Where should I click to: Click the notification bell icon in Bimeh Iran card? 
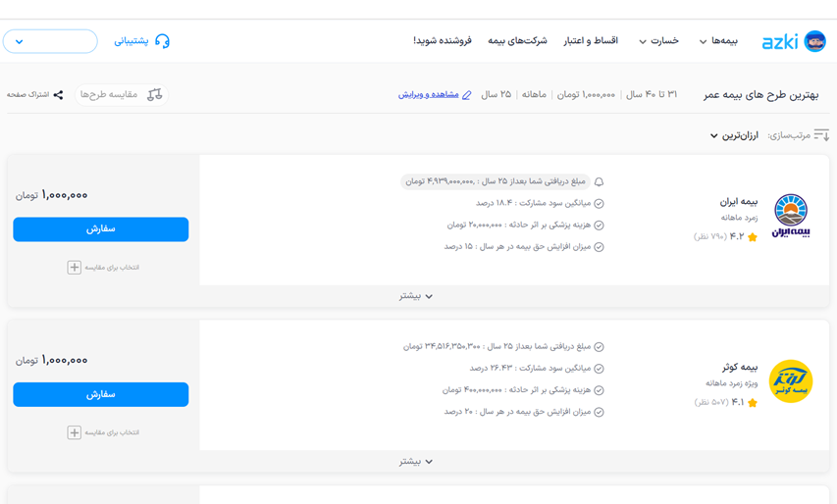click(x=599, y=181)
